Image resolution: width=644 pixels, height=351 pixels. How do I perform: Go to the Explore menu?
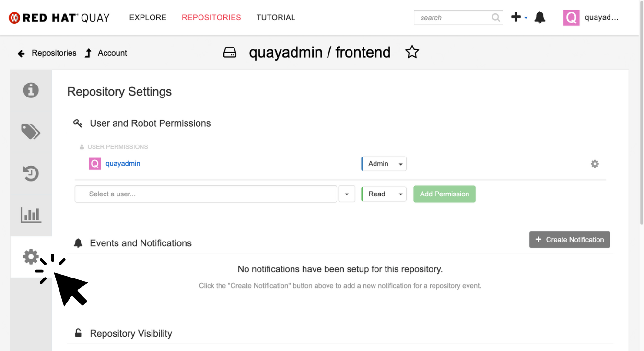tap(148, 17)
